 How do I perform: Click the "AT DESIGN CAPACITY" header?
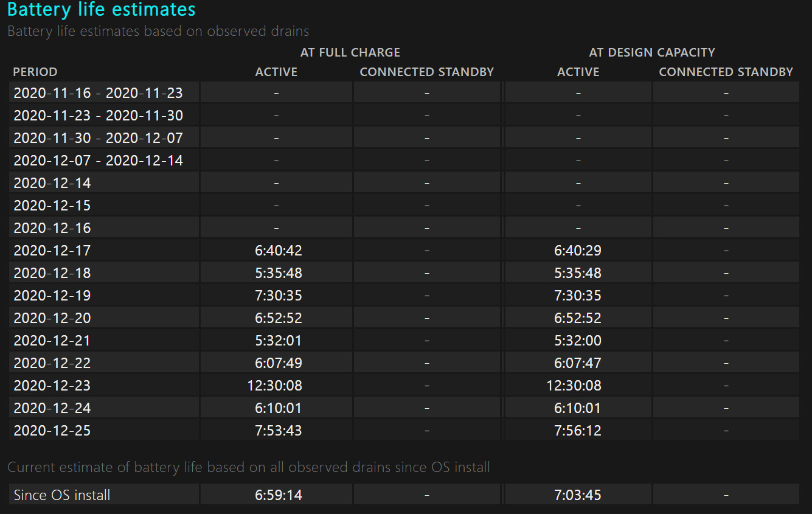(652, 52)
